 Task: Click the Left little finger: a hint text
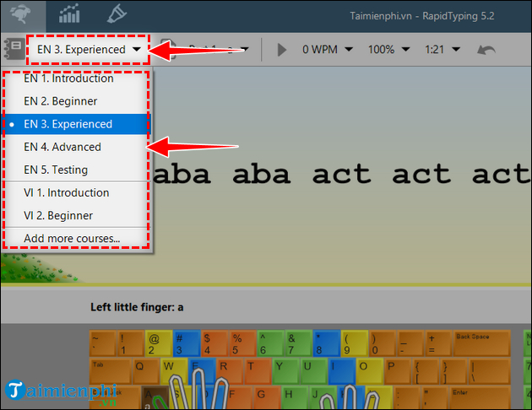coord(137,307)
